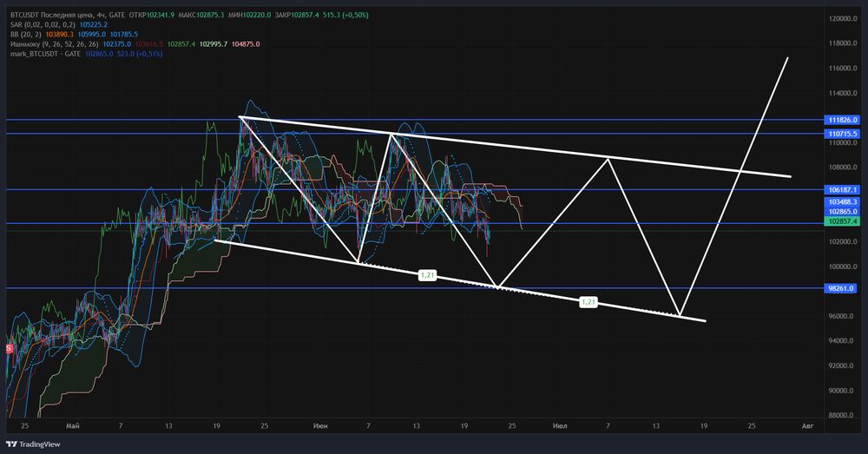Screen dimensions: 868x454
Task: Select the BTCUSDT symbol title in the legend
Action: [x=24, y=15]
